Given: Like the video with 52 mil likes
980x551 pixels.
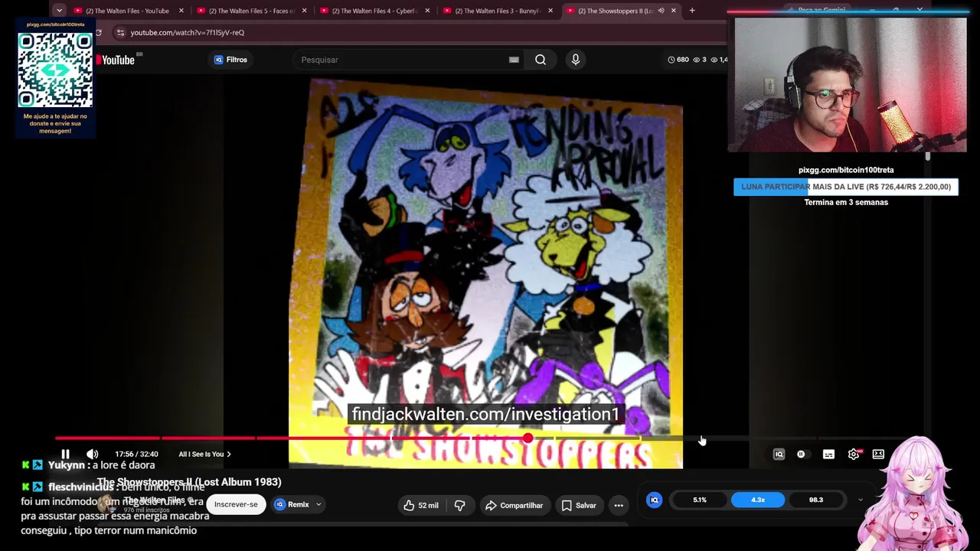Looking at the screenshot, I should coord(420,505).
